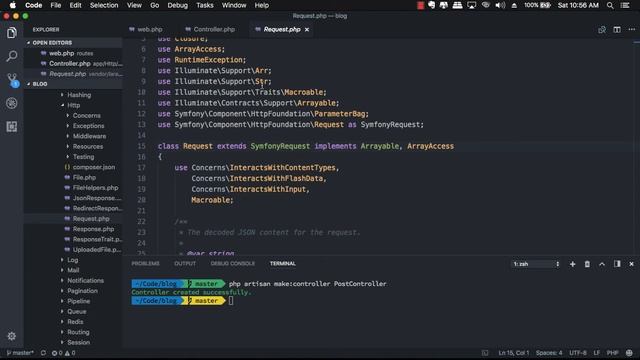Viewport: 640px width, 360px height.
Task: Click line number 15 in the gutter
Action: click(141, 146)
